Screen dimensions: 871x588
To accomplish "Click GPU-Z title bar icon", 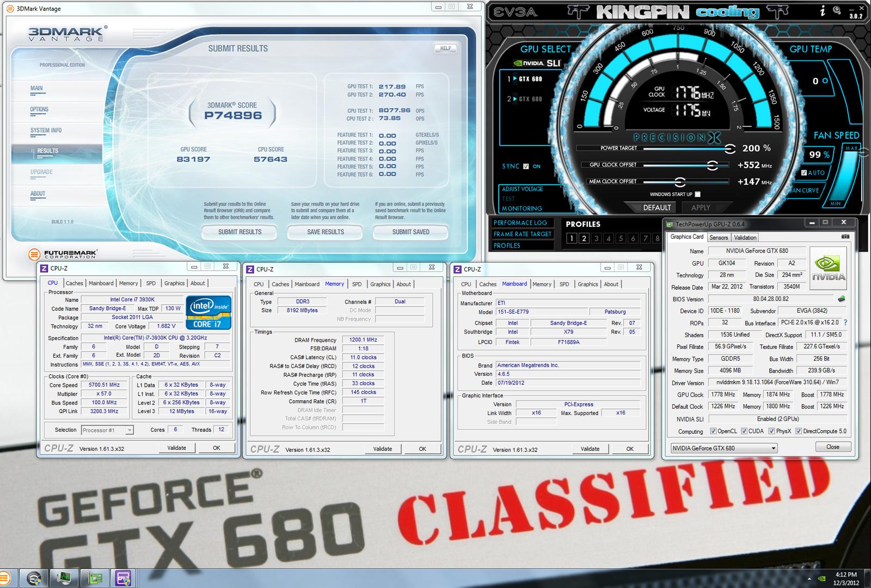I will (x=670, y=224).
